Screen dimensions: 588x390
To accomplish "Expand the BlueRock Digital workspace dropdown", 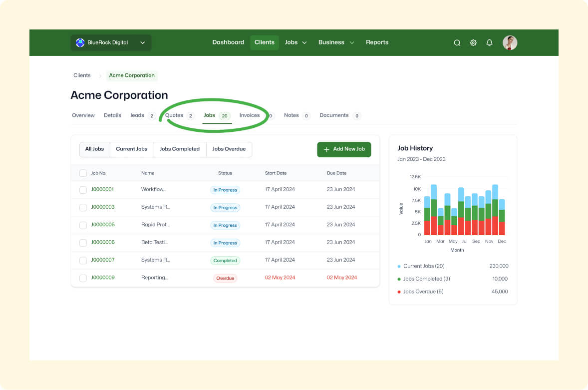I will click(x=142, y=42).
